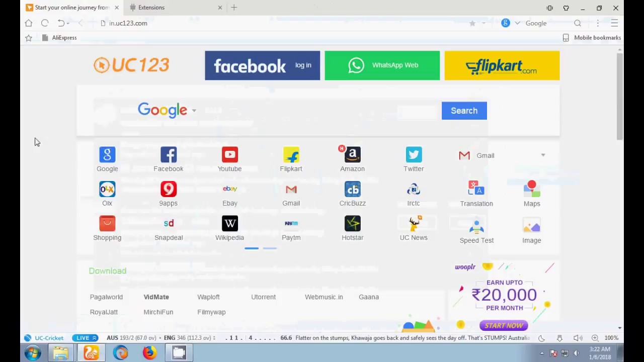Viewport: 644px width, 362px height.
Task: Close the Extensions tab
Action: pos(220,8)
